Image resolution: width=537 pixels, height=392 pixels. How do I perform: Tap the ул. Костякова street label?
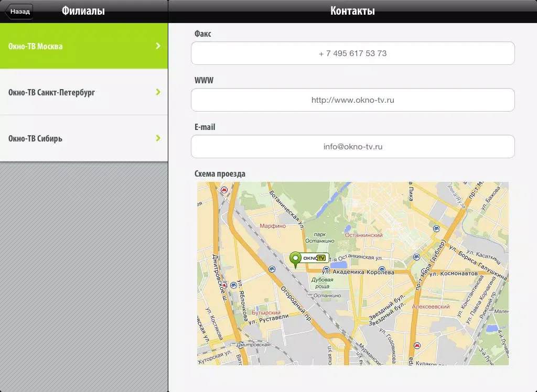point(214,323)
